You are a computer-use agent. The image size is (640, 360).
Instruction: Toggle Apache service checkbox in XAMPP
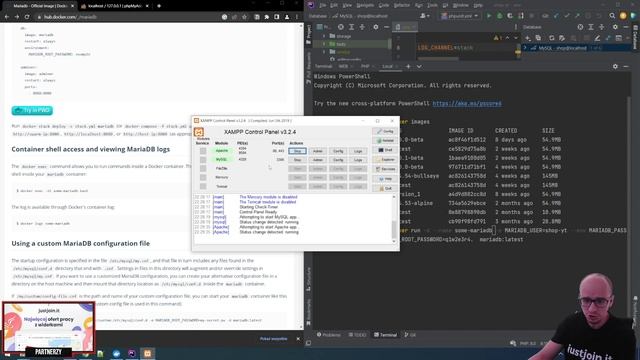(203, 151)
